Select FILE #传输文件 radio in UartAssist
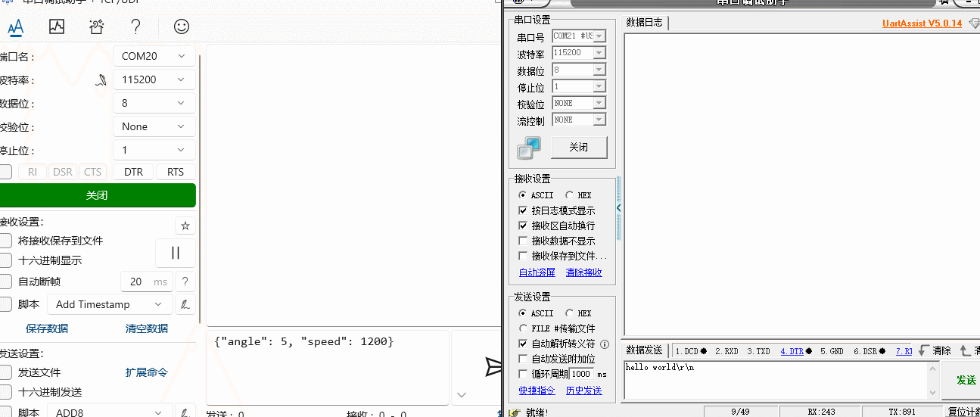 523,328
